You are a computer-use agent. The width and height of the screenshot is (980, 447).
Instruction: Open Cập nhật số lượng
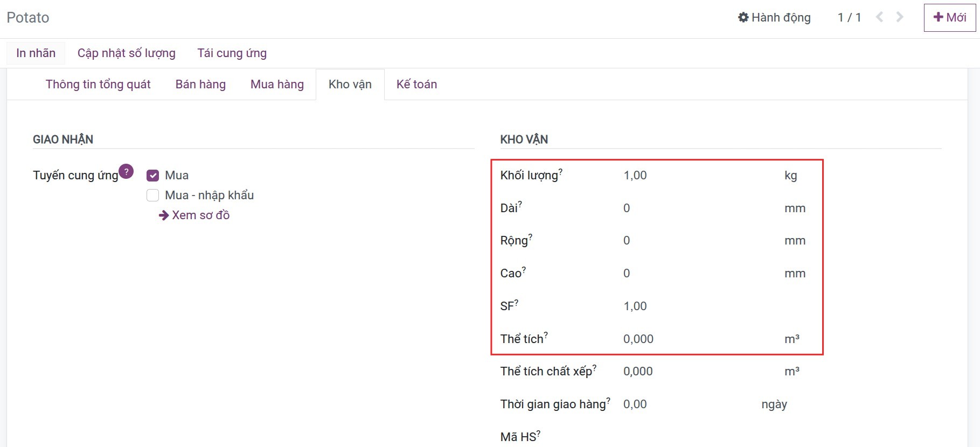[127, 53]
